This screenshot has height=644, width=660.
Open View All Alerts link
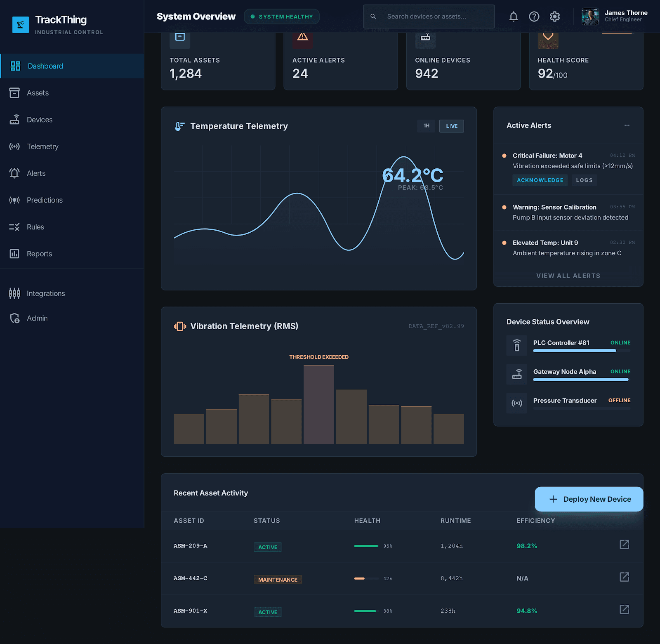coord(568,276)
